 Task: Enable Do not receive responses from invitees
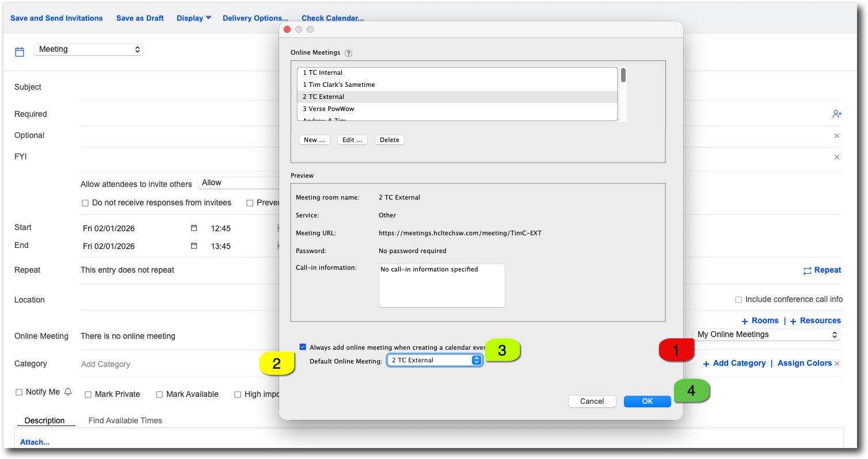pyautogui.click(x=85, y=203)
